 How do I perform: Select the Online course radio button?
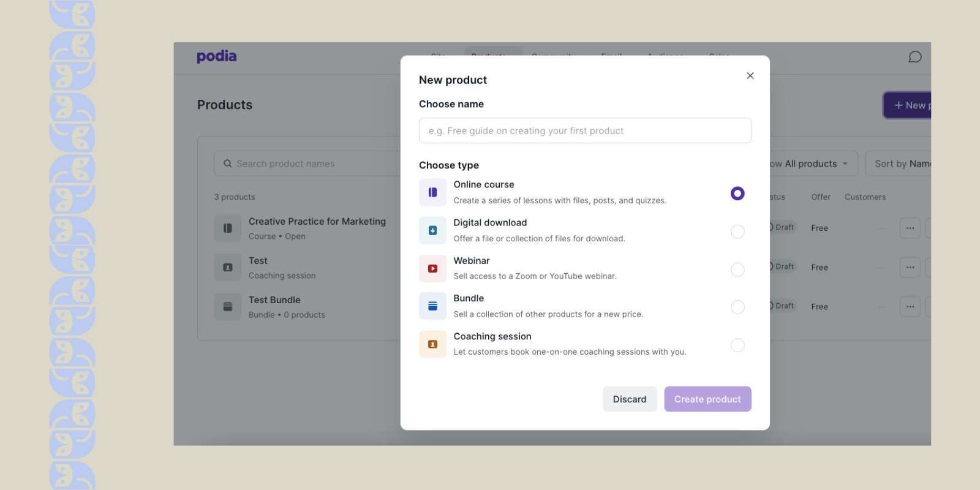point(737,194)
